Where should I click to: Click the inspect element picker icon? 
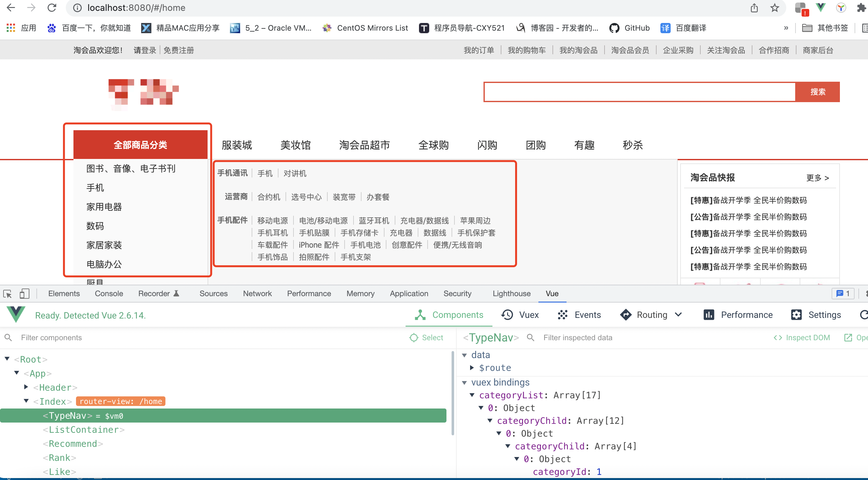[x=7, y=294]
